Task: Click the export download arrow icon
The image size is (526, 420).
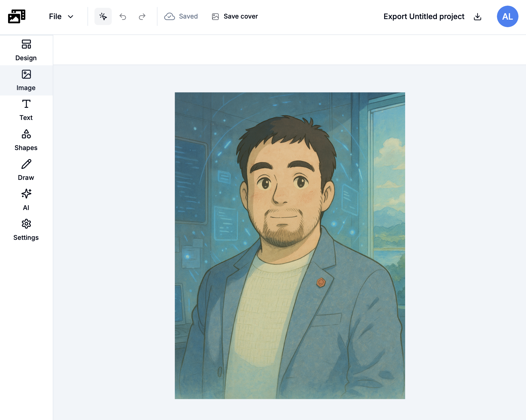Action: [x=478, y=17]
